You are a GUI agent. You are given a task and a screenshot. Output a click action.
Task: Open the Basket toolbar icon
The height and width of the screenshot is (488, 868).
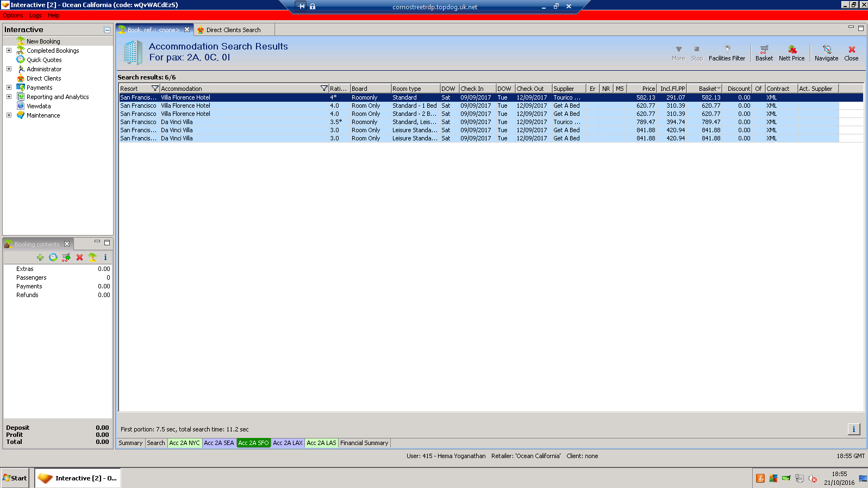[x=764, y=53]
